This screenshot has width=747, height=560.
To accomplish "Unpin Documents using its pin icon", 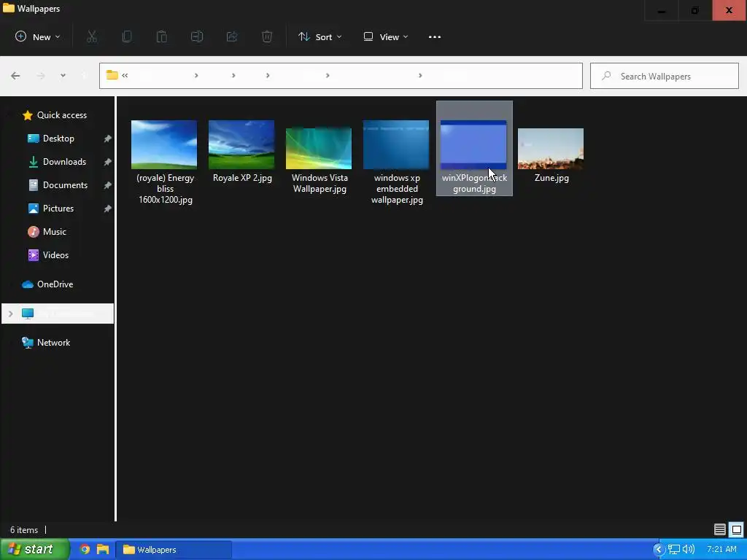I will click(108, 184).
